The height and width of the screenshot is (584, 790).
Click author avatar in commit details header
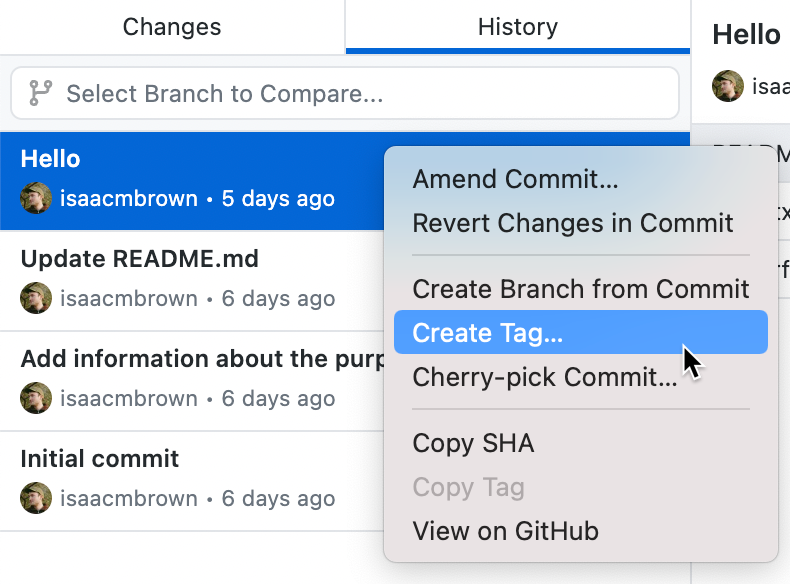tap(728, 86)
